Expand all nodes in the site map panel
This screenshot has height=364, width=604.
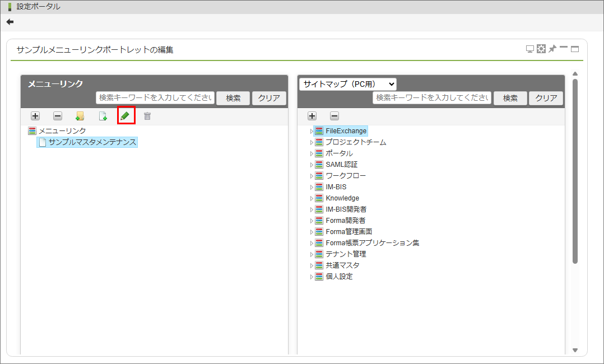pos(312,116)
